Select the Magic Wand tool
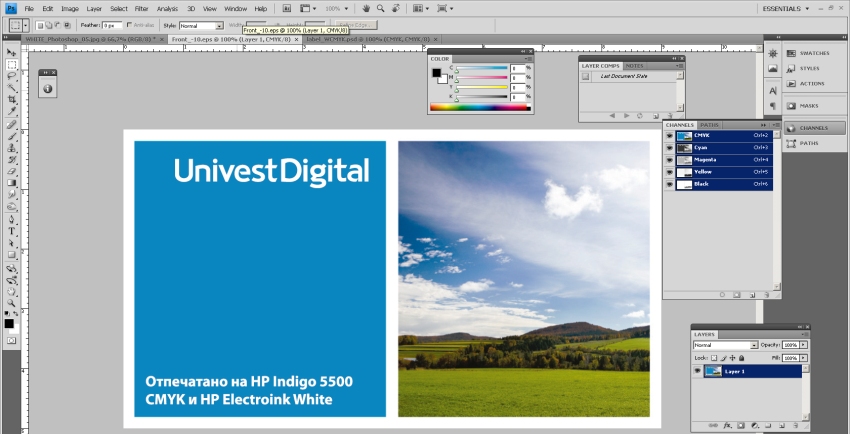850x434 pixels. [11, 88]
